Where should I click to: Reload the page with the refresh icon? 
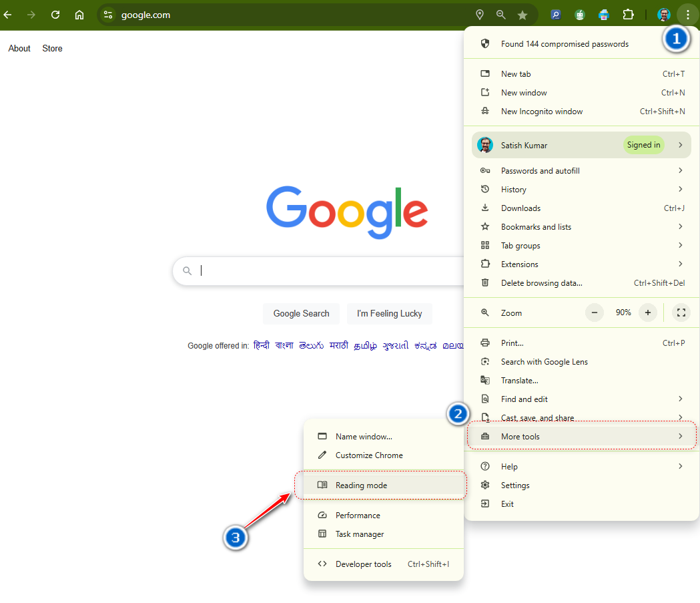coord(55,15)
